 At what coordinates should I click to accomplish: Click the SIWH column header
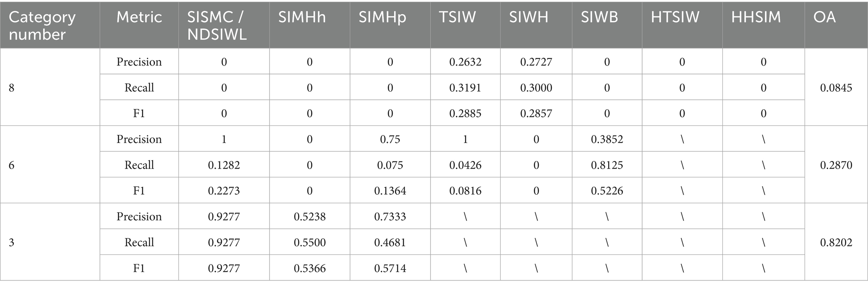pos(528,17)
